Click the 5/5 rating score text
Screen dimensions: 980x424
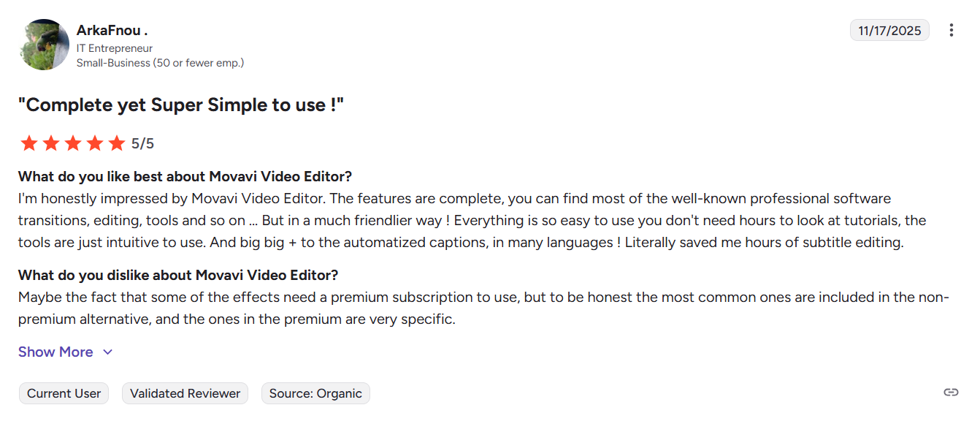click(x=143, y=143)
